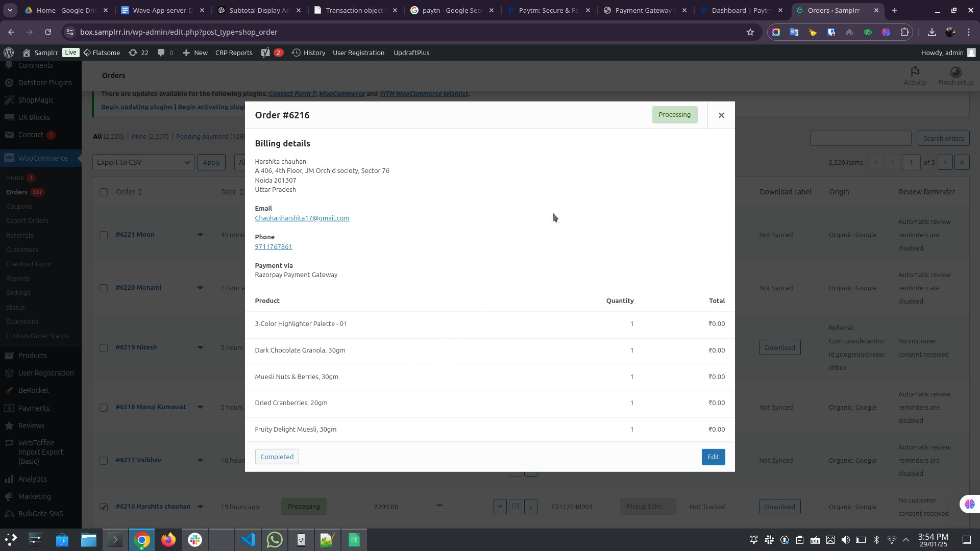Open Dotstore Plugins in sidebar

(41, 83)
